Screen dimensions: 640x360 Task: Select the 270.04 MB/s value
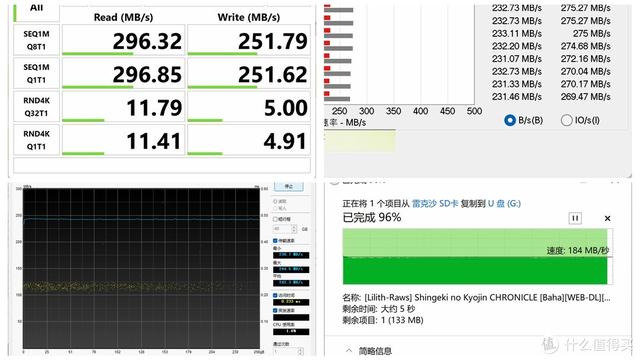(x=586, y=71)
